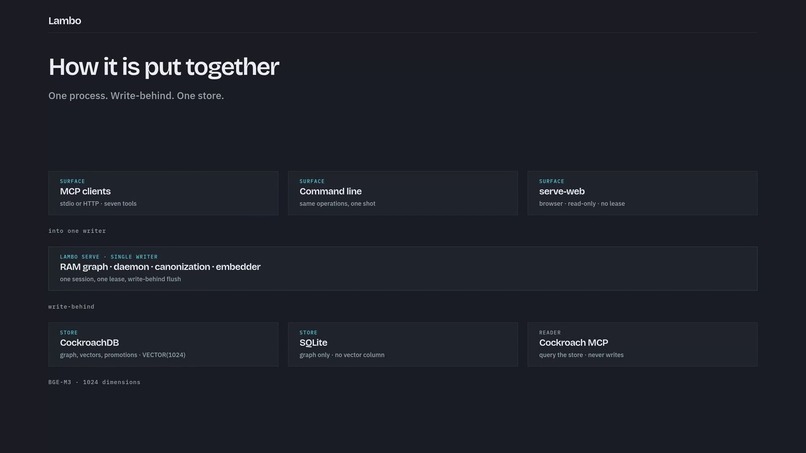This screenshot has width=806, height=453.
Task: Click the Lambo logo text
Action: [65, 21]
